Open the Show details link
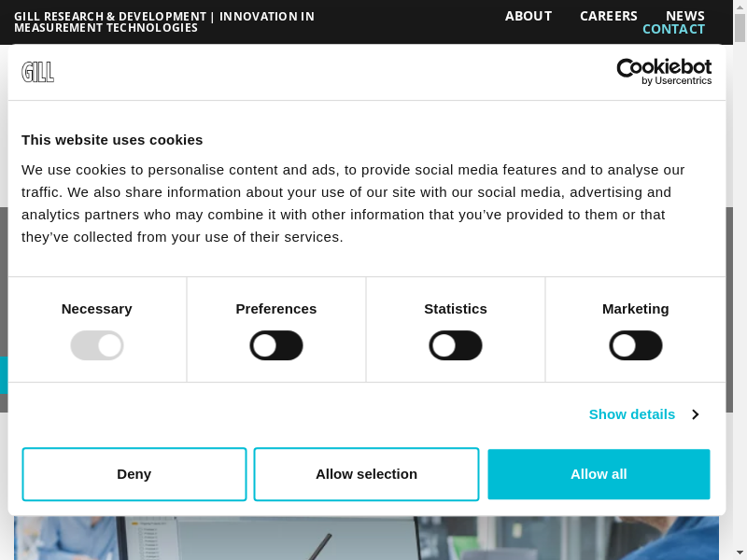The width and height of the screenshot is (747, 560). [631, 414]
